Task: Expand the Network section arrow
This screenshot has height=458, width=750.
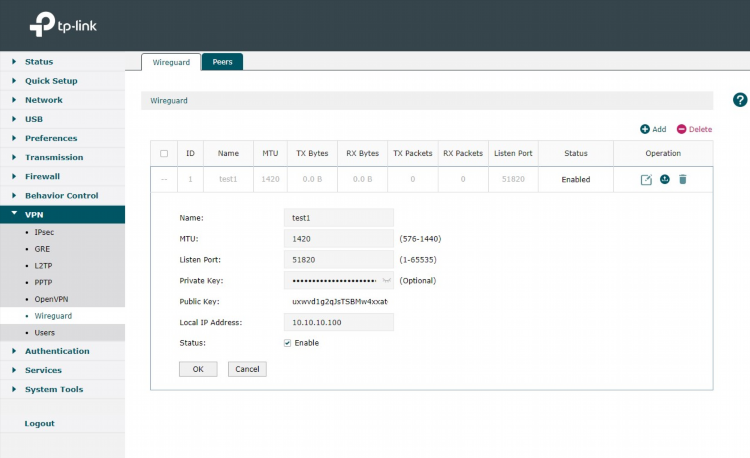Action: coord(14,100)
